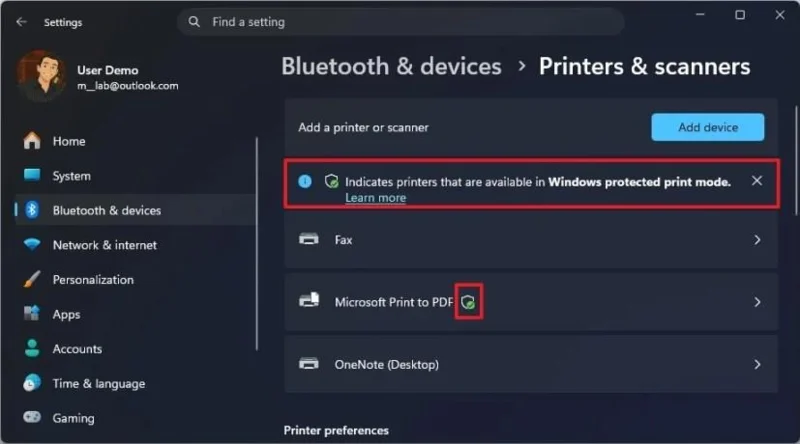Click the green shield badge beside Print to PDF
The image size is (800, 444).
coord(468,303)
